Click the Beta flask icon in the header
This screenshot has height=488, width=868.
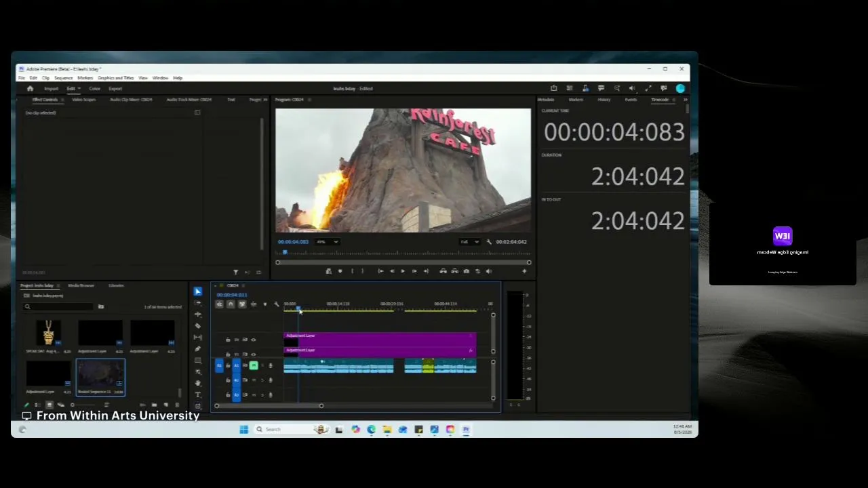(585, 88)
